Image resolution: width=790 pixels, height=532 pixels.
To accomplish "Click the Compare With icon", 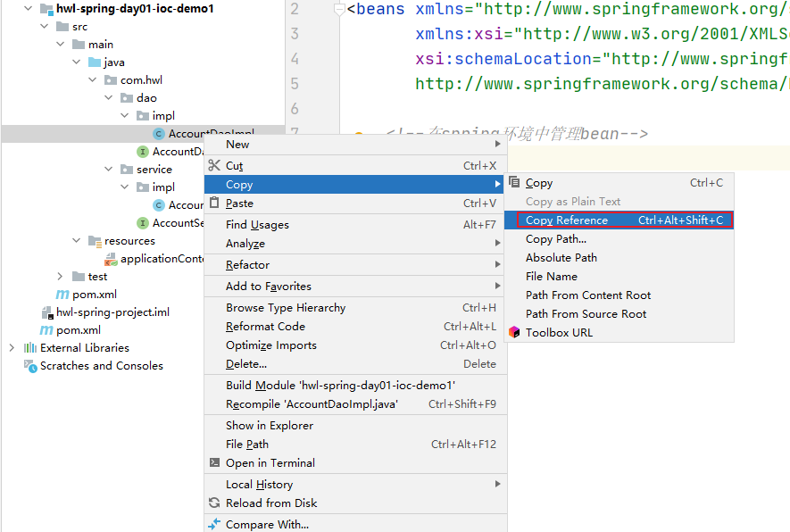I will coord(214,524).
